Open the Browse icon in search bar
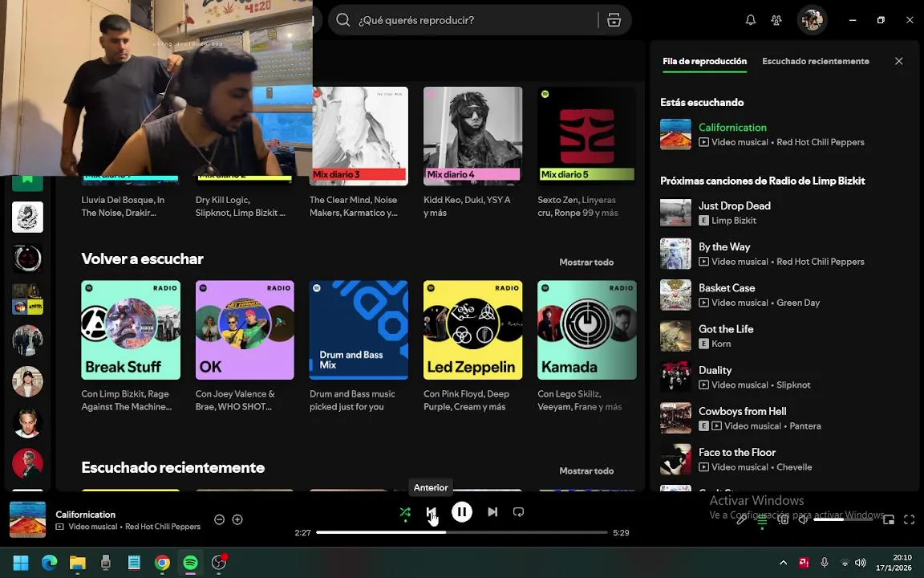The height and width of the screenshot is (578, 924). pos(614,20)
